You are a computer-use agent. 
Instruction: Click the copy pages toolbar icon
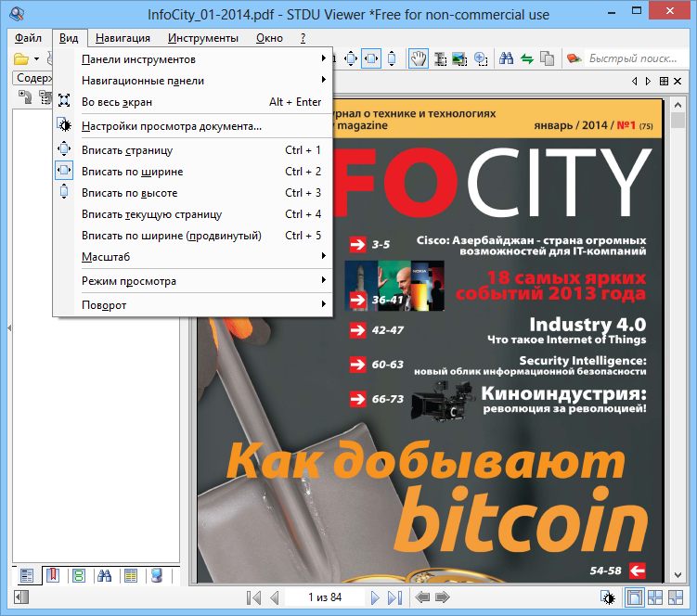pyautogui.click(x=547, y=58)
